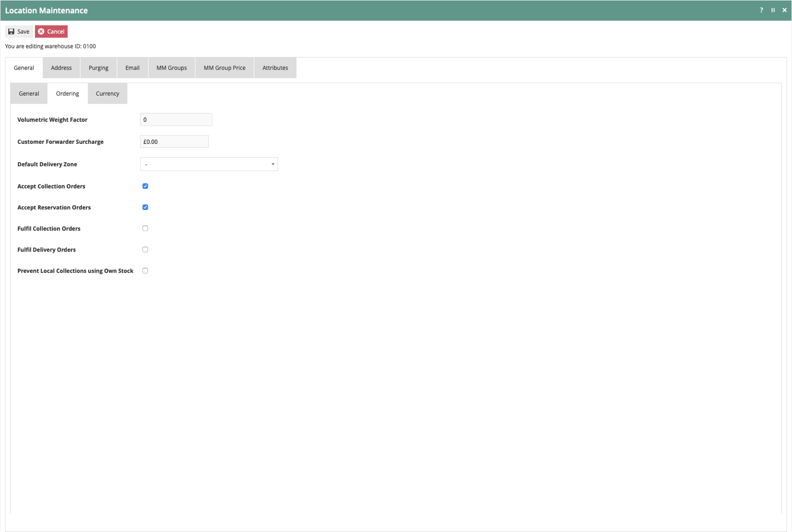Tick Prevent Local Collections using Own Stock
The height and width of the screenshot is (532, 792).
tap(145, 271)
